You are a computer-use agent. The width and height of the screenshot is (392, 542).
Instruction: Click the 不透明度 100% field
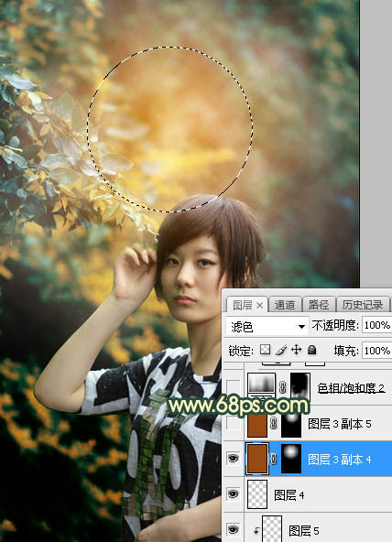tap(376, 325)
